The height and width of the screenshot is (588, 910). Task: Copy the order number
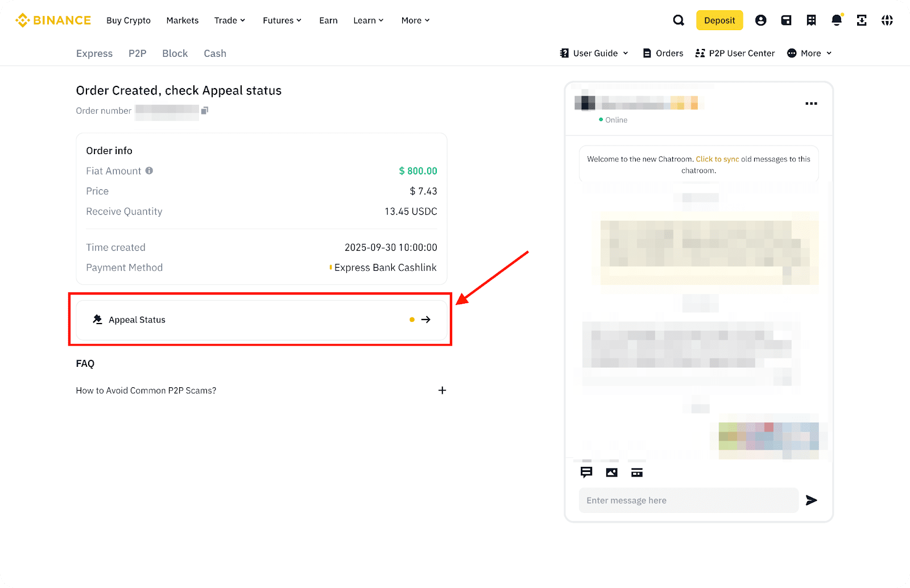[x=205, y=110]
